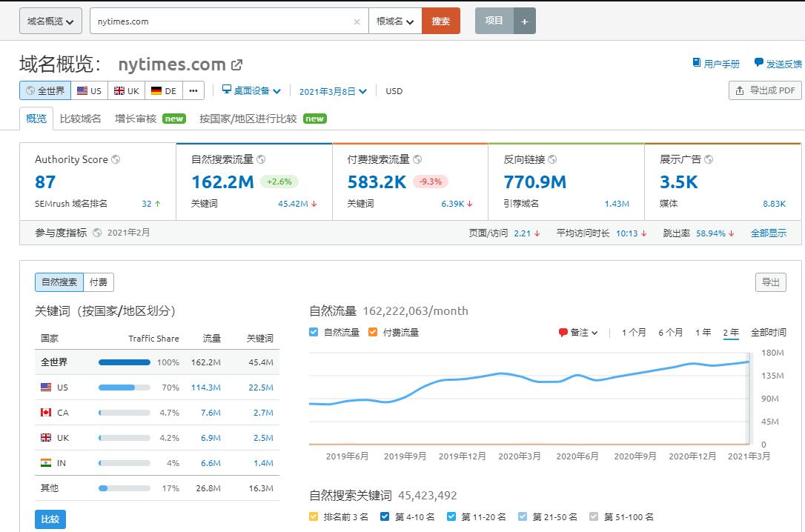
Task: Click the 项目 button
Action: click(x=494, y=21)
